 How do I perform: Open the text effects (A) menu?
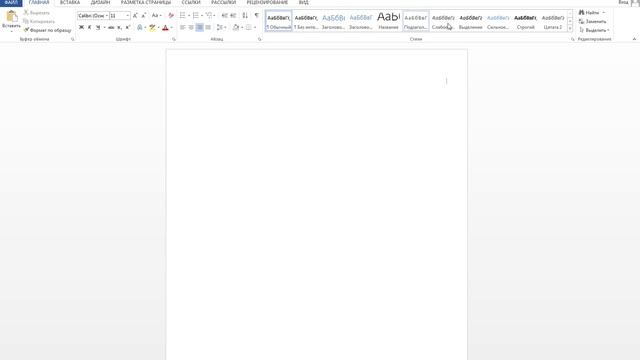click(x=140, y=27)
